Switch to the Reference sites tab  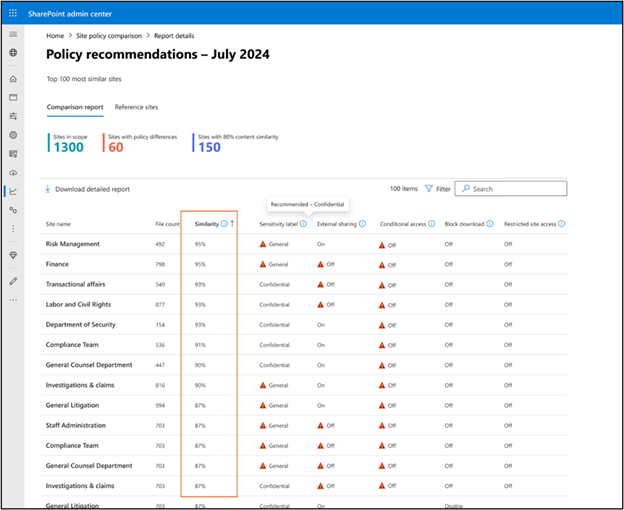(x=136, y=107)
